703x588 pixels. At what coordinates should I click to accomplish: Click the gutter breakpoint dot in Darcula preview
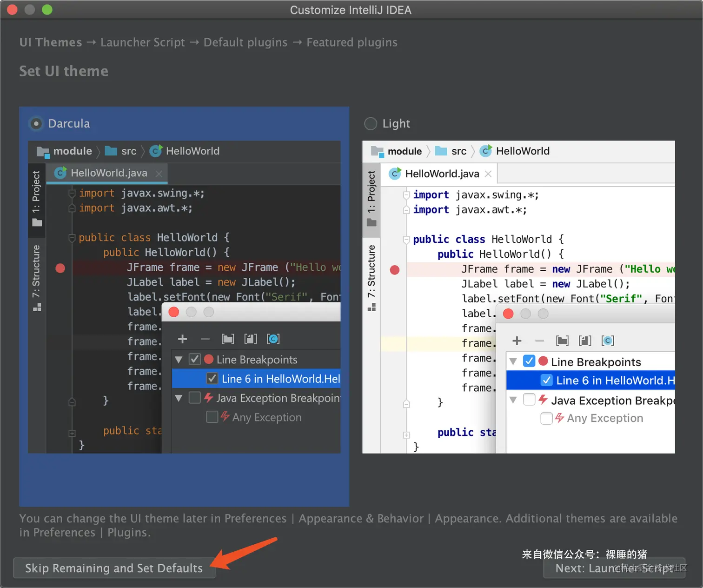[x=60, y=268]
